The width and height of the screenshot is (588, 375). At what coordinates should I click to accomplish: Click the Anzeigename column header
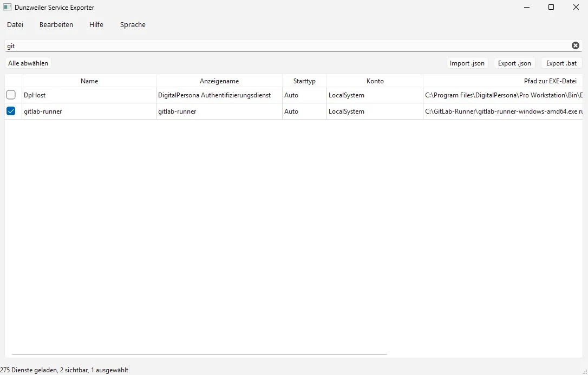coord(219,81)
